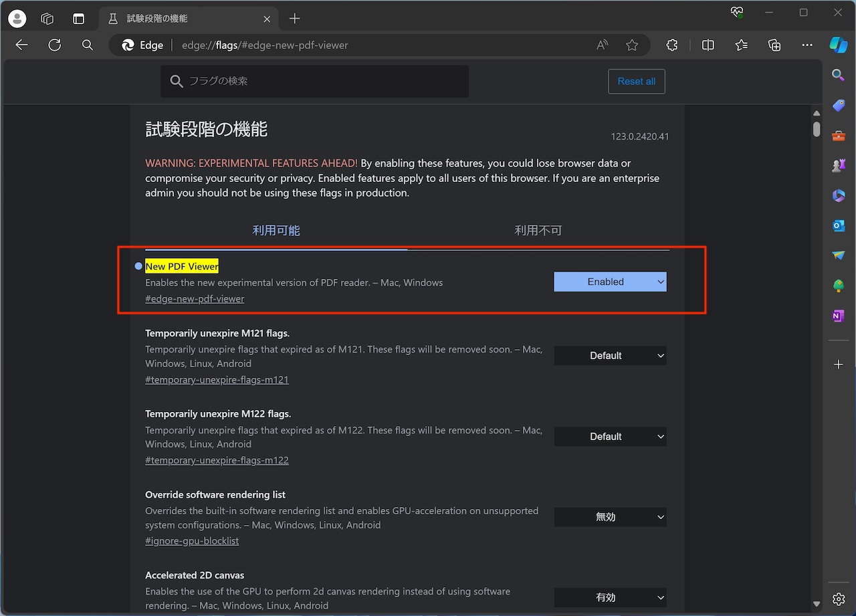Click the New PDF Viewer heading

[x=182, y=266]
